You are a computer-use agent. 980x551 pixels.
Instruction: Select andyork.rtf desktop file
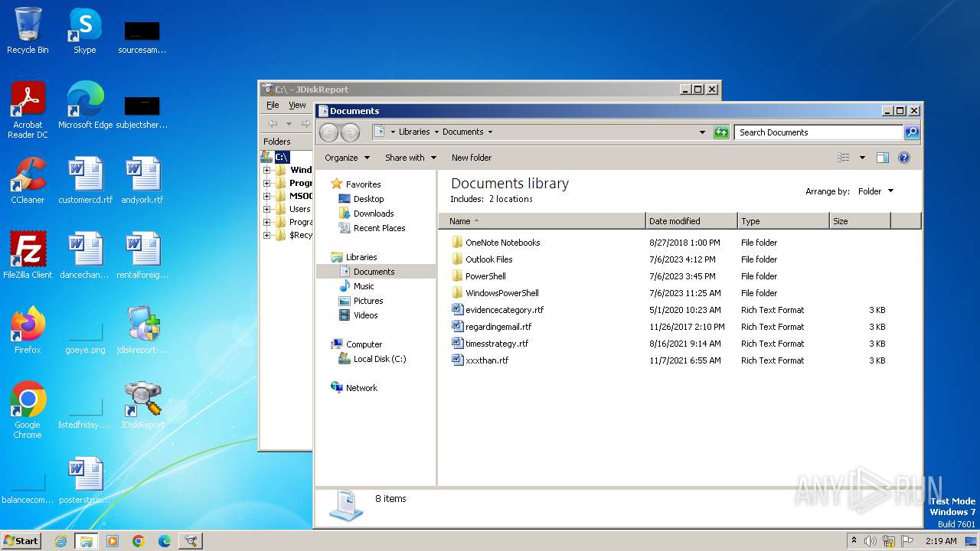142,181
